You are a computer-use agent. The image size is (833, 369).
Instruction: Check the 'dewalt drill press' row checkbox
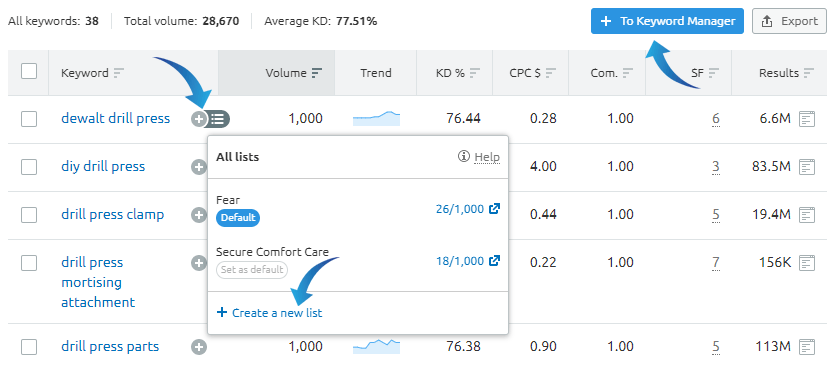click(x=29, y=119)
